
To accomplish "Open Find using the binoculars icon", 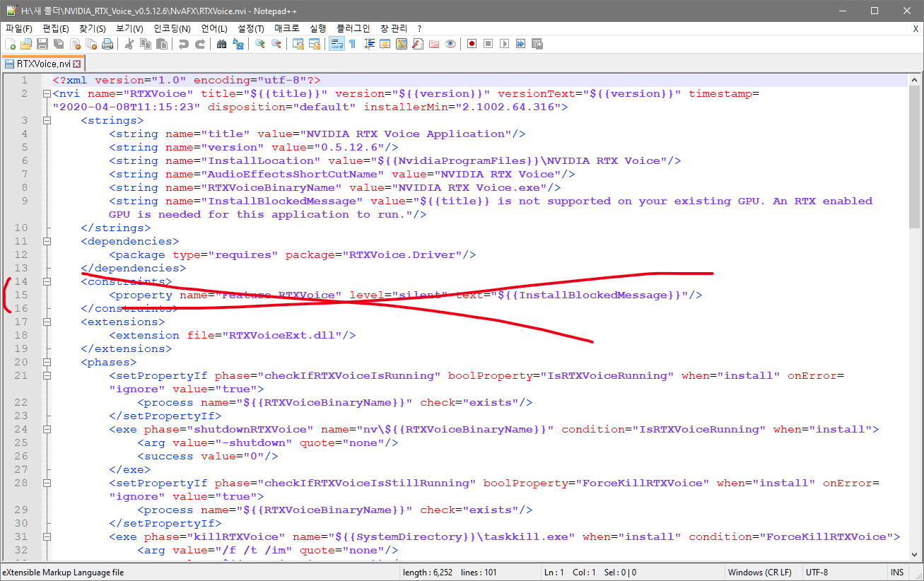I will (221, 44).
